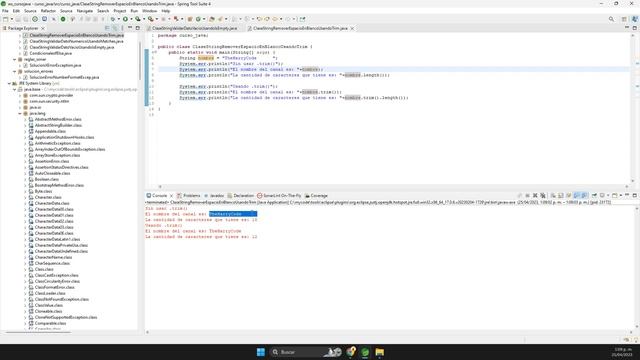Toggle the code fold marker on the main method line

pyautogui.click(x=155, y=52)
